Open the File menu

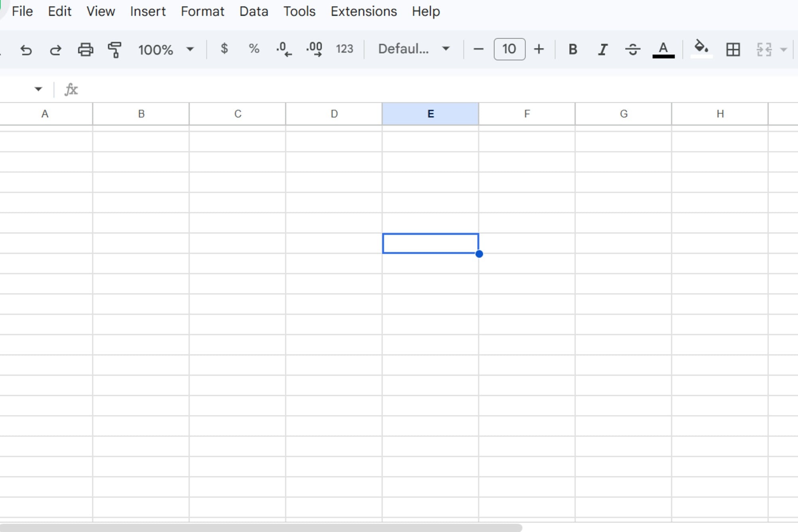pyautogui.click(x=22, y=11)
